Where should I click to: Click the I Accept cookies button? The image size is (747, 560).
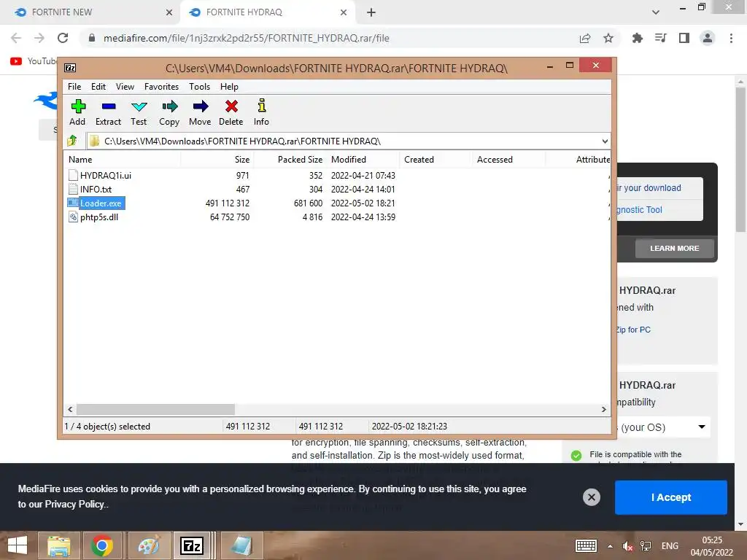click(x=671, y=497)
